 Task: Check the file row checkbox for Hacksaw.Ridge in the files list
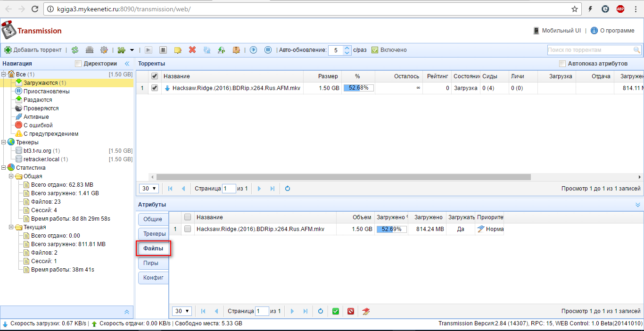[188, 229]
